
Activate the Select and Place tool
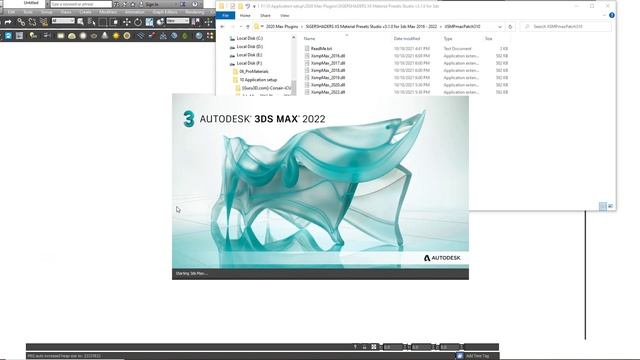pyautogui.click(x=160, y=22)
